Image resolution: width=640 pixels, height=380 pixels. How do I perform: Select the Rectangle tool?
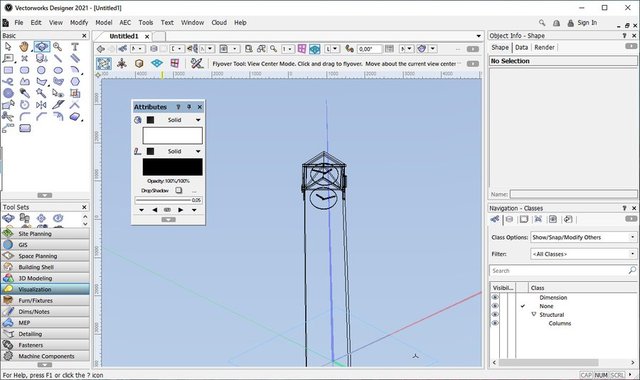point(8,70)
